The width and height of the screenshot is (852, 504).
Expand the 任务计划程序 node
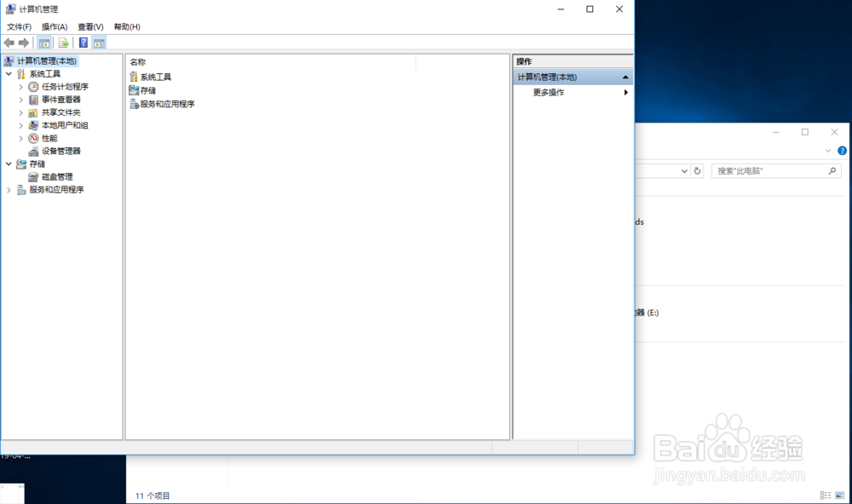21,87
